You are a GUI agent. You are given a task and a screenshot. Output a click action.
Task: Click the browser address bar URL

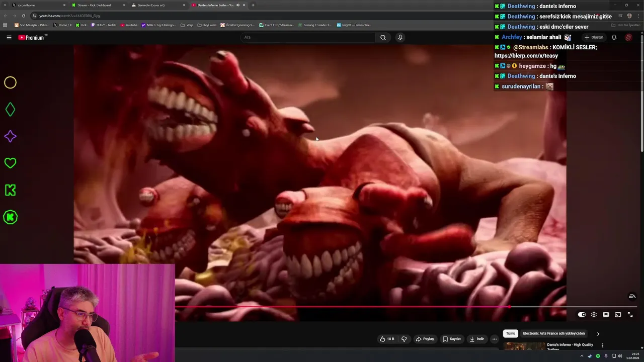click(x=69, y=16)
